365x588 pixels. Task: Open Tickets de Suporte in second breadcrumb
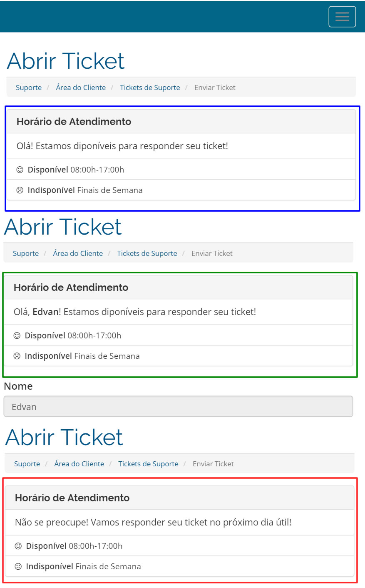pos(147,253)
